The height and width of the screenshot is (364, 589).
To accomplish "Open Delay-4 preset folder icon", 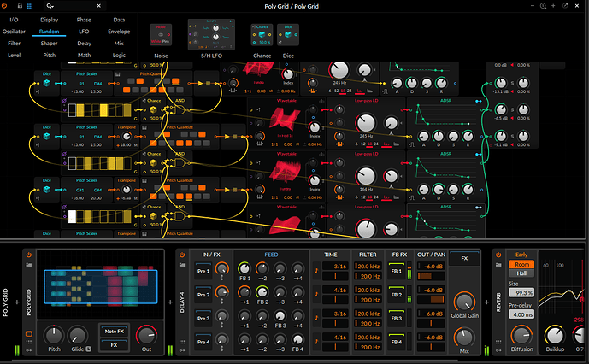I will 182,265.
